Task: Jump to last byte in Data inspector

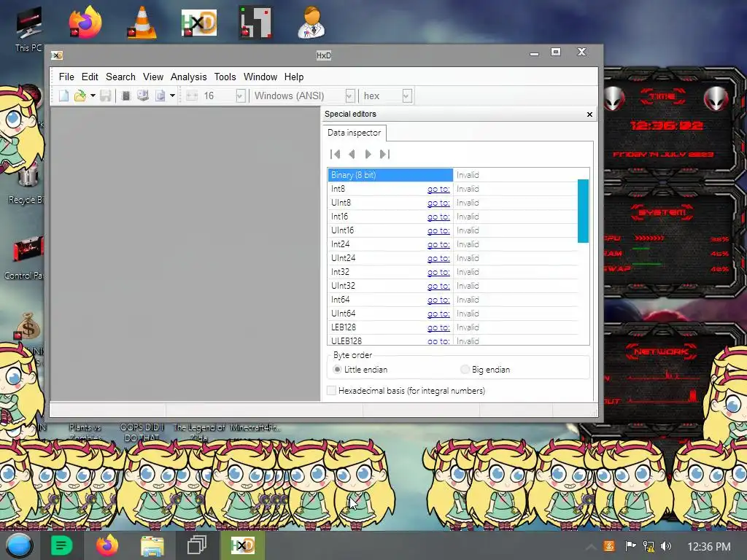Action: coord(384,154)
